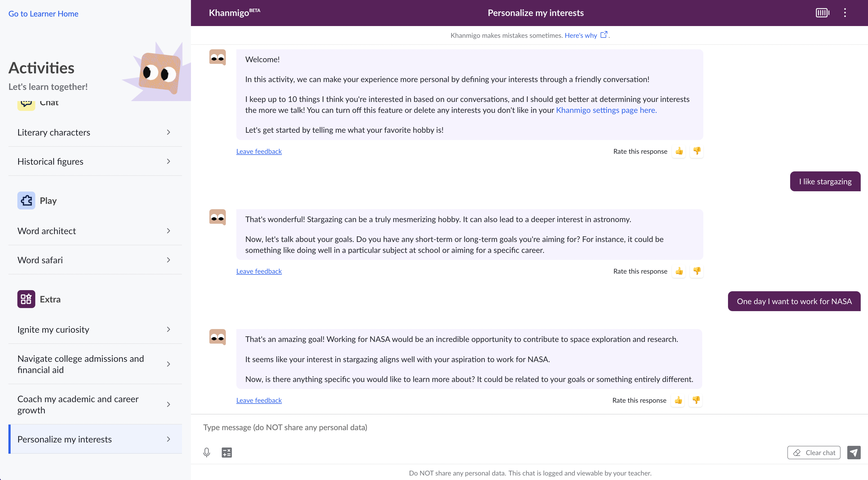Click the Clear chat button
868x480 pixels.
click(x=814, y=452)
